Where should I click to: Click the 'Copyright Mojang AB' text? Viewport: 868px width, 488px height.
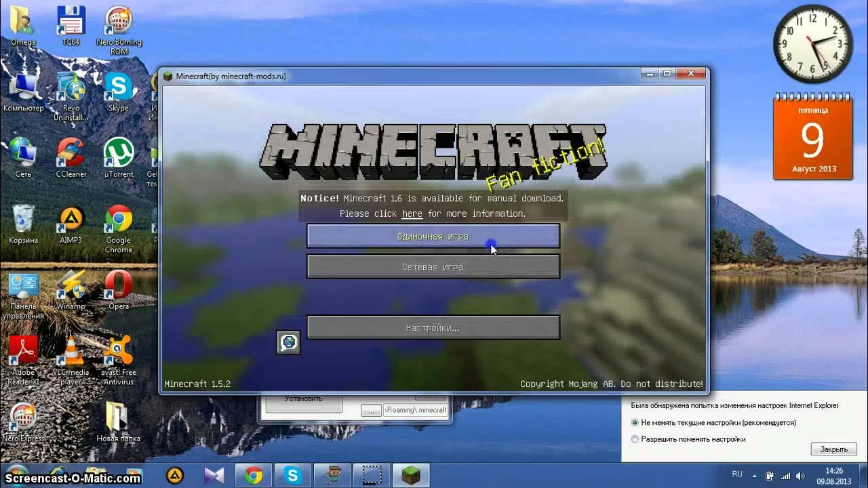coord(611,384)
